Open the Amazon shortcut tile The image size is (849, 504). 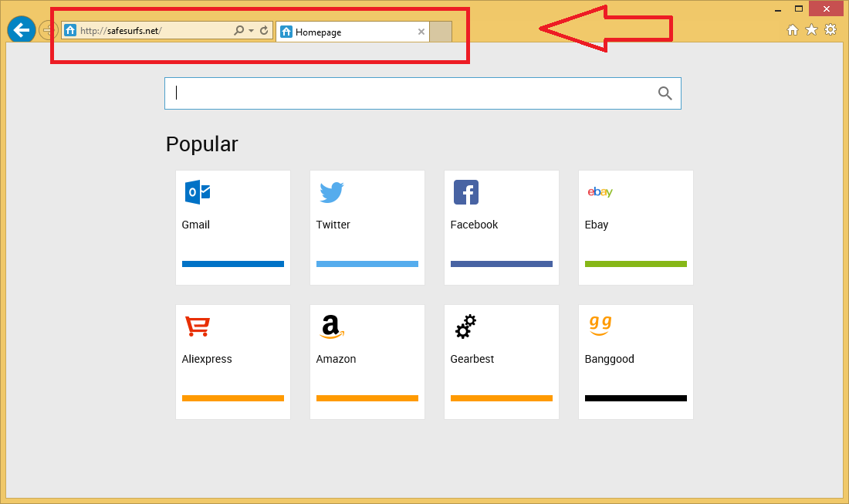pyautogui.click(x=367, y=361)
